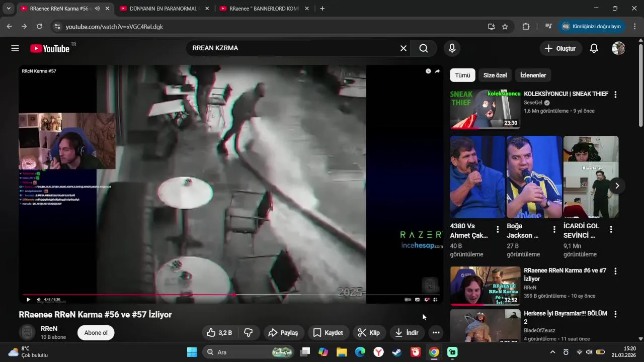Image resolution: width=644 pixels, height=362 pixels.
Task: Click the Paylaş share button
Action: [x=284, y=332]
